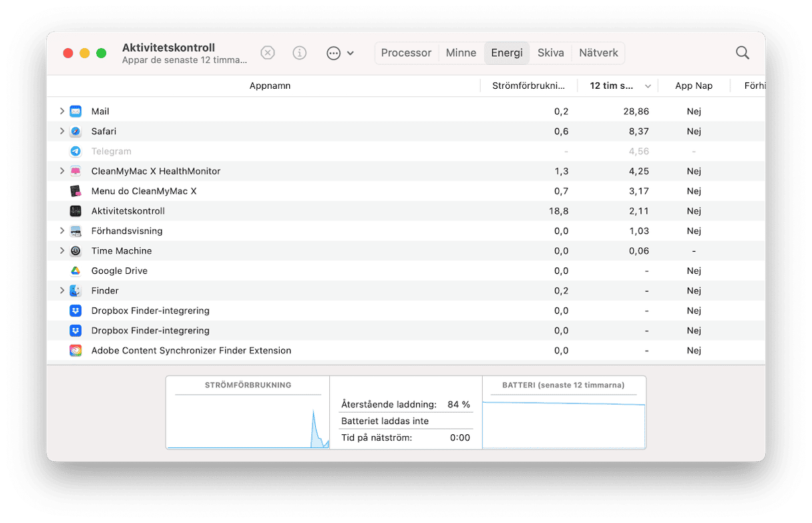Select Adobe Content Synchronizer Finder Extension name
This screenshot has height=523, width=812.
click(x=191, y=351)
